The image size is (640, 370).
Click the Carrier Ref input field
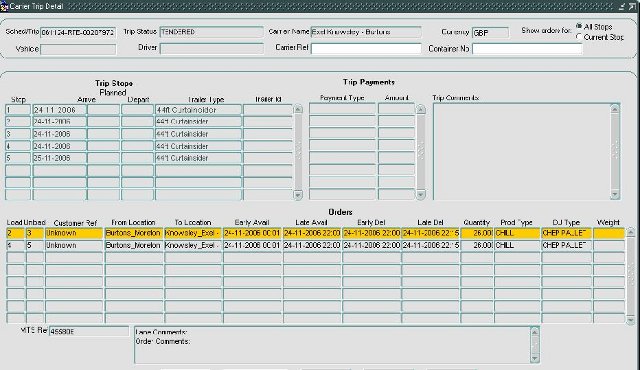tap(366, 49)
